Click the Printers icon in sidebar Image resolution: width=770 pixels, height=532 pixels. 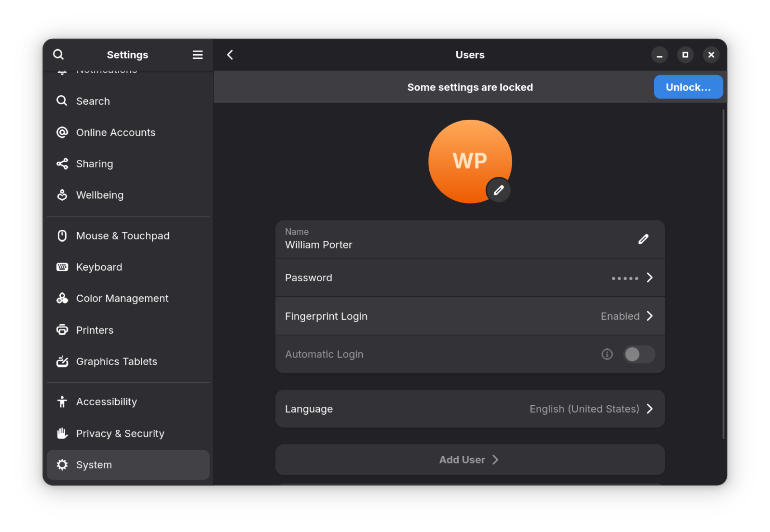click(x=62, y=330)
